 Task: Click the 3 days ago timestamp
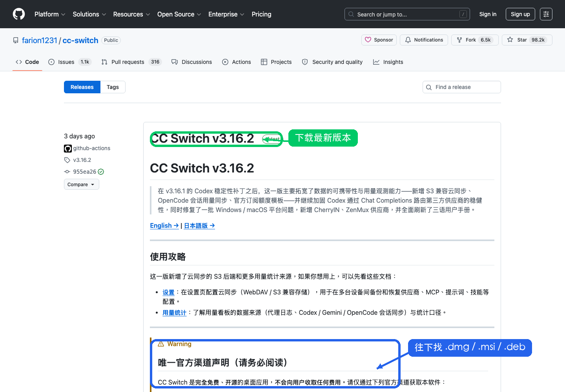coord(79,136)
